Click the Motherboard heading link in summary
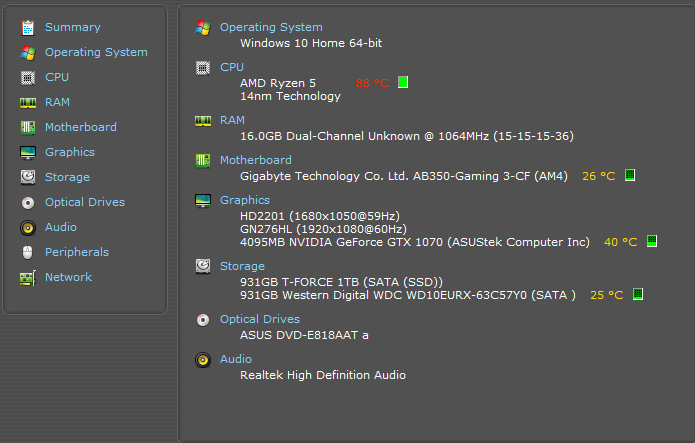Viewport: 695px width, 443px height. click(x=256, y=160)
